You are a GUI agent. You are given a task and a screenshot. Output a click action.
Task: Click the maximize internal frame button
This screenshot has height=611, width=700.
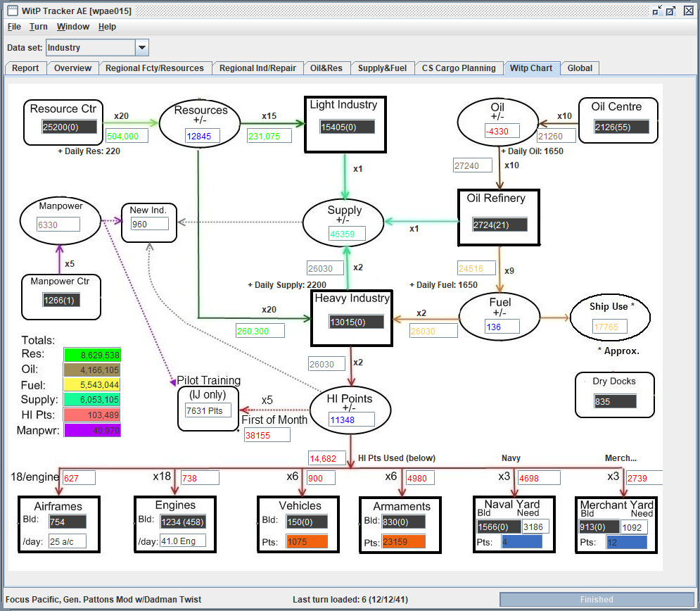[670, 11]
